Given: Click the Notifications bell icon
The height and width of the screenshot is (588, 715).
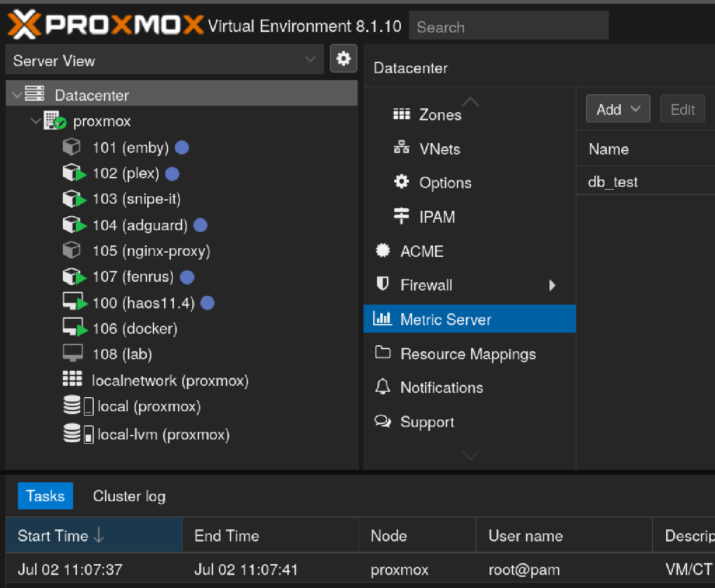Looking at the screenshot, I should (382, 387).
